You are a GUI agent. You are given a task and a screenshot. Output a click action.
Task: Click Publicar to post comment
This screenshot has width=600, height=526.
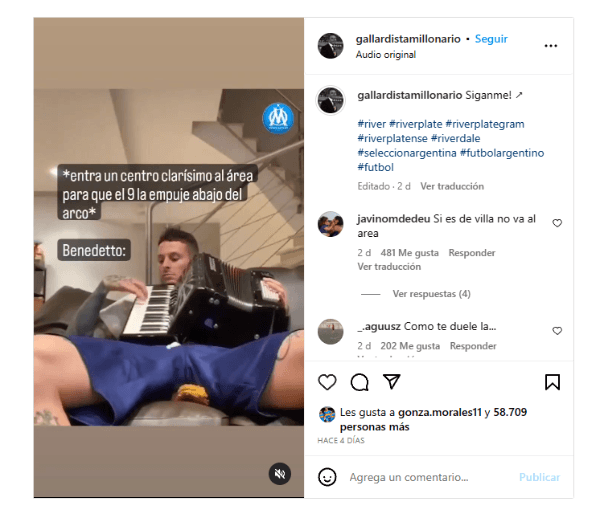point(539,477)
